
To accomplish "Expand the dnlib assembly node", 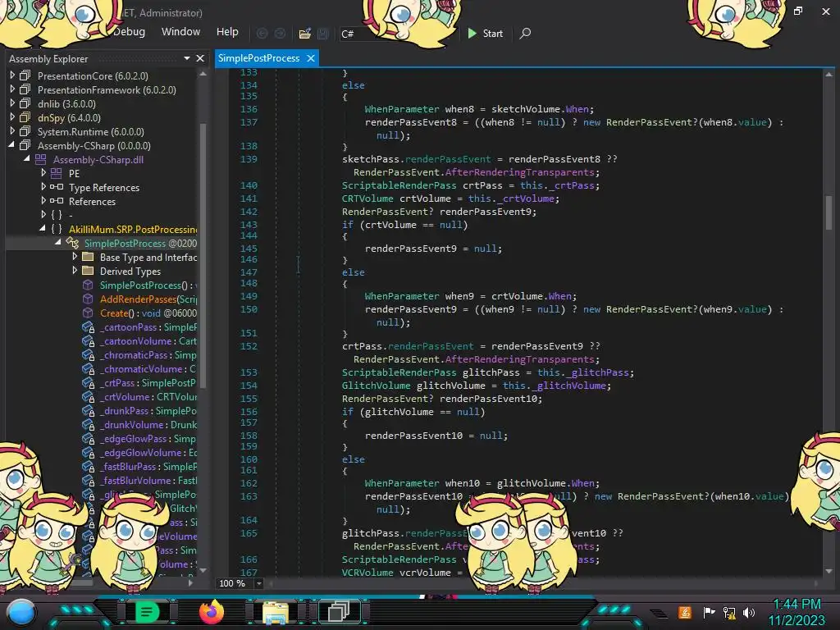I will click(12, 103).
